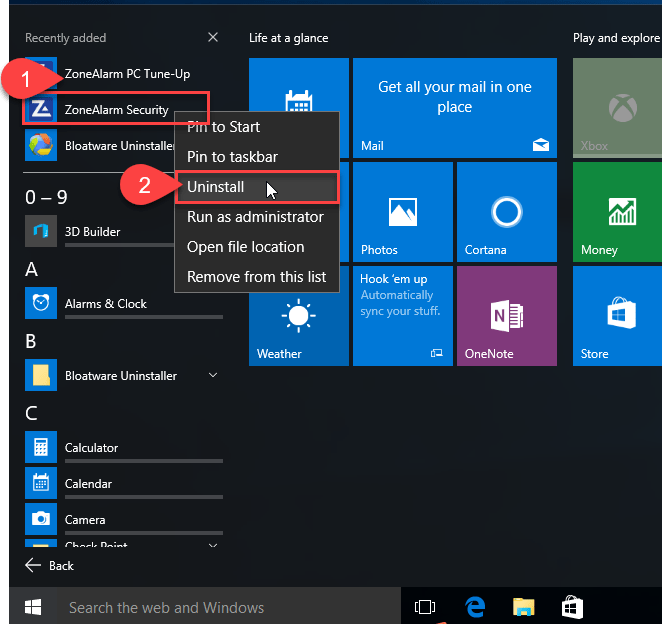Click the letter B section header
Image resolution: width=662 pixels, height=624 pixels.
[31, 341]
